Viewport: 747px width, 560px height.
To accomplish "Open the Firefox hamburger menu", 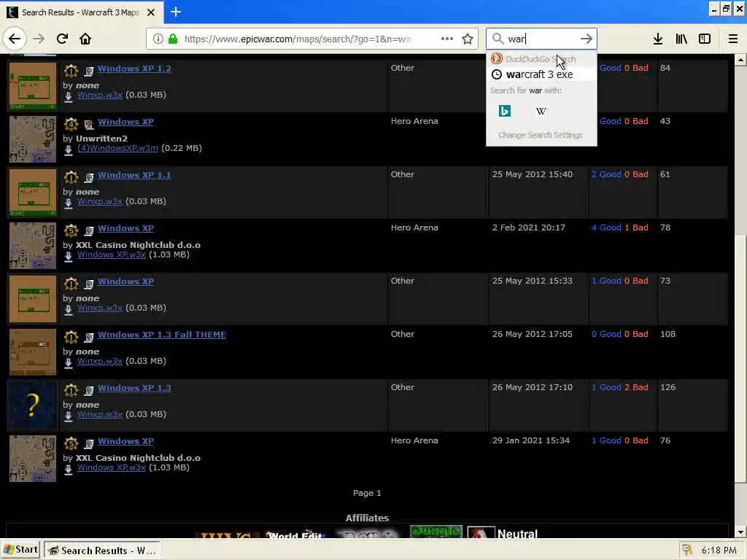I will tap(732, 39).
